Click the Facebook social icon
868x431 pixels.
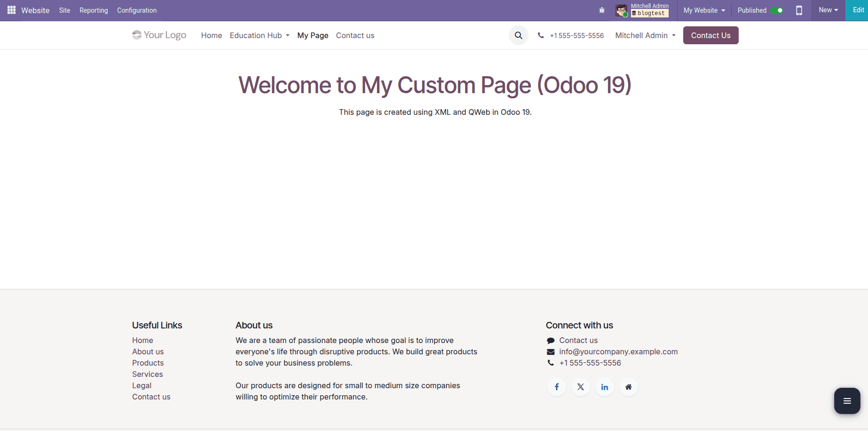556,386
